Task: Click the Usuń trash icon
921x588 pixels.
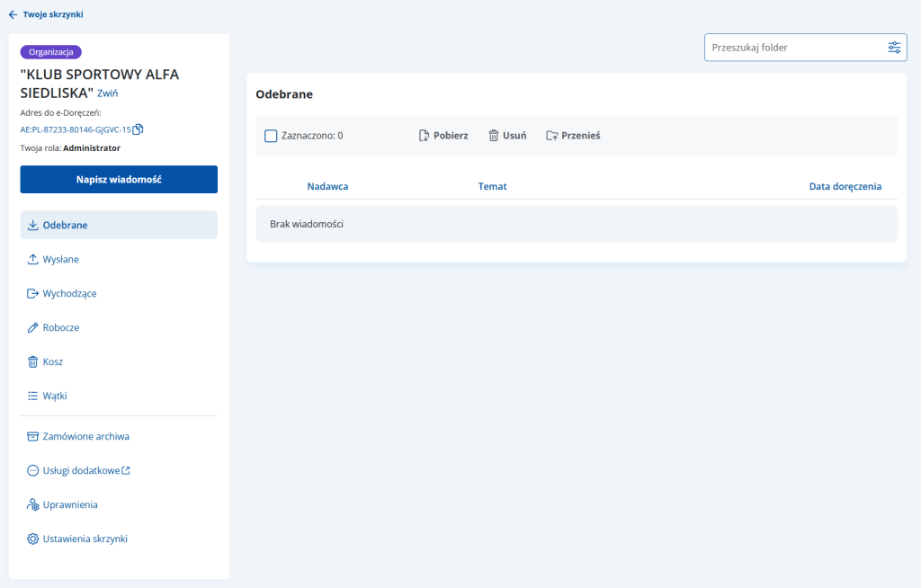Action: tap(493, 136)
